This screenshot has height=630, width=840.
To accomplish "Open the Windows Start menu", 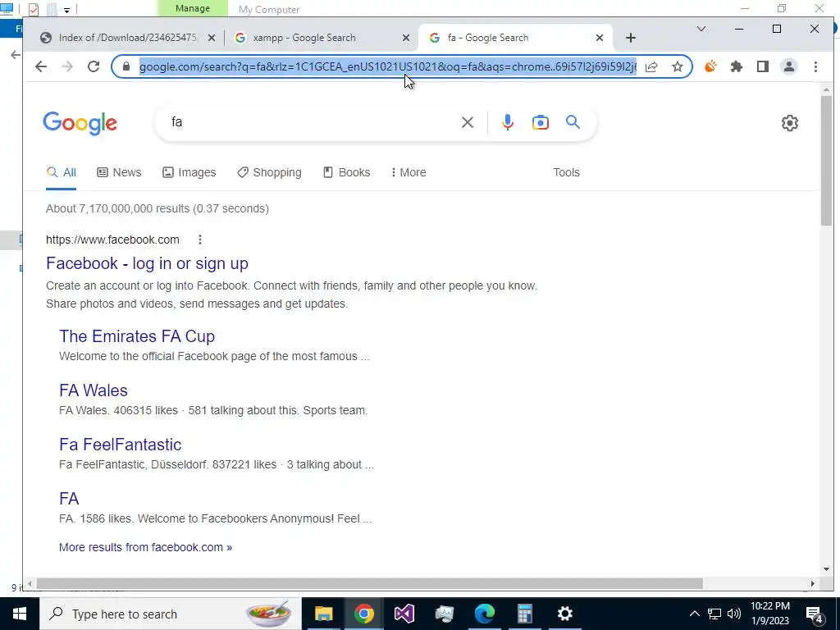I will pyautogui.click(x=20, y=614).
